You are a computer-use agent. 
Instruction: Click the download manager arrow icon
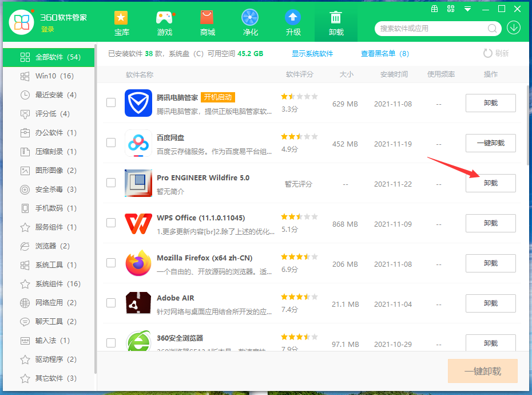point(513,27)
